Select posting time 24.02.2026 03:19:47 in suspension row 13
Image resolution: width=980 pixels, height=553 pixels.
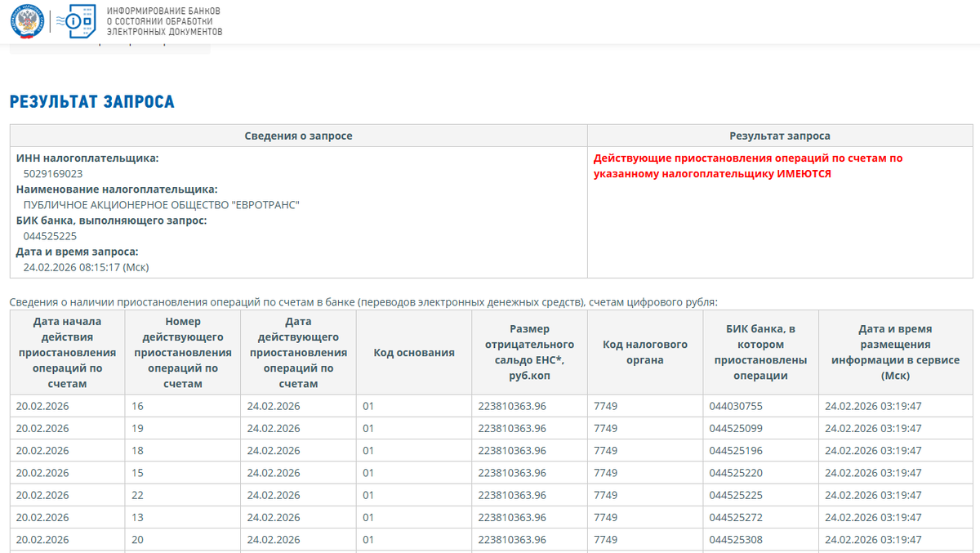coord(873,517)
